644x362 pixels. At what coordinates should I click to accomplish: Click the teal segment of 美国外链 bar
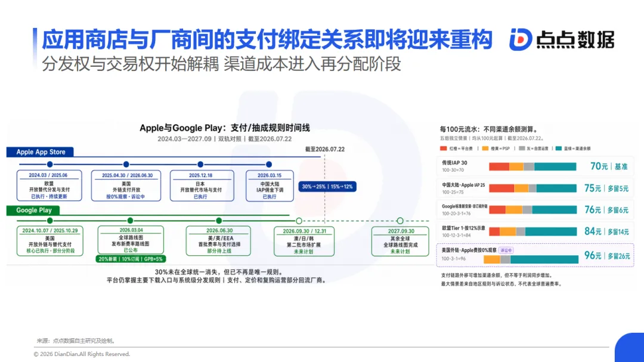[x=544, y=259]
